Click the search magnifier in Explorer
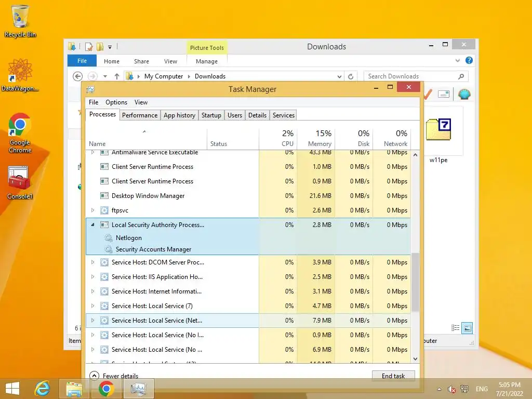The height and width of the screenshot is (399, 532). (x=461, y=76)
